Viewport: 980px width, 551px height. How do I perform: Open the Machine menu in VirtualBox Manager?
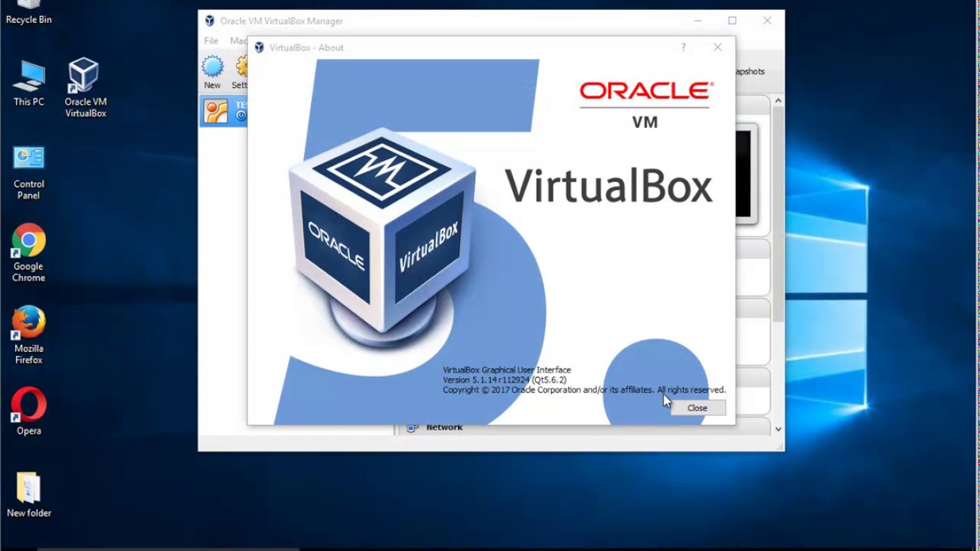[238, 41]
